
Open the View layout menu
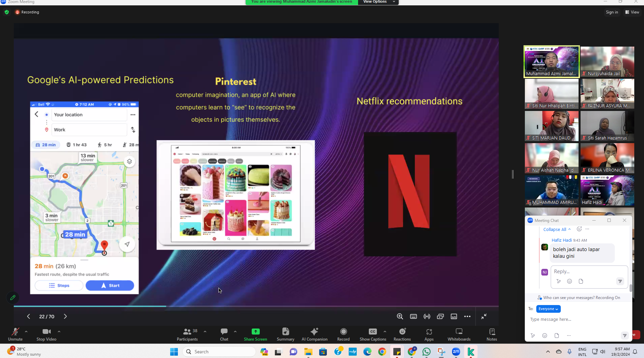pos(632,12)
